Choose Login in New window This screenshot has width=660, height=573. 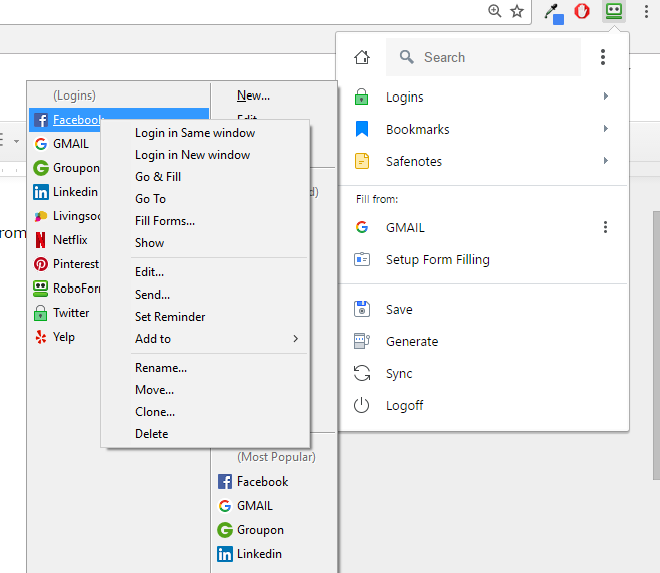pyautogui.click(x=192, y=155)
